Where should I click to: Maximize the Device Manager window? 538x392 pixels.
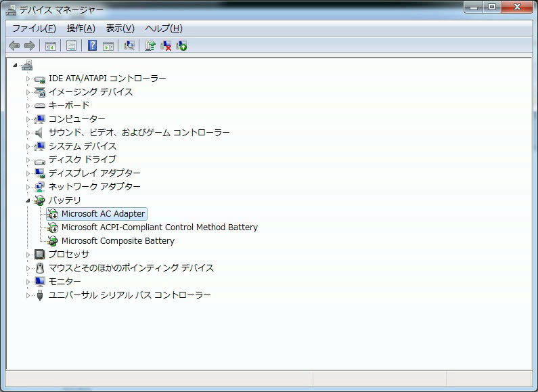coord(492,7)
